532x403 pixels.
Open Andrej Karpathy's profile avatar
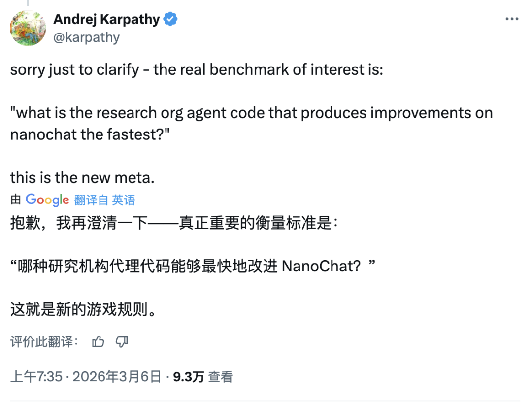pos(28,28)
